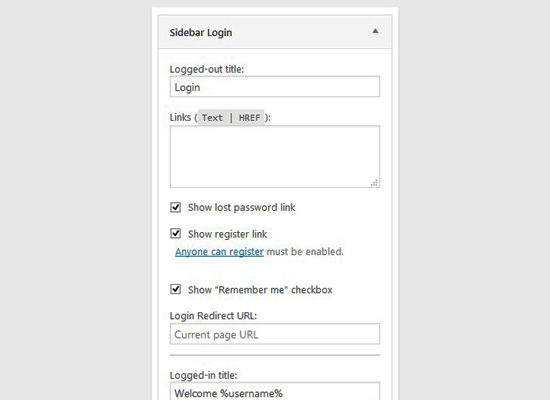Grab the Links textarea resize handle
The image size is (550, 400).
pos(375,183)
